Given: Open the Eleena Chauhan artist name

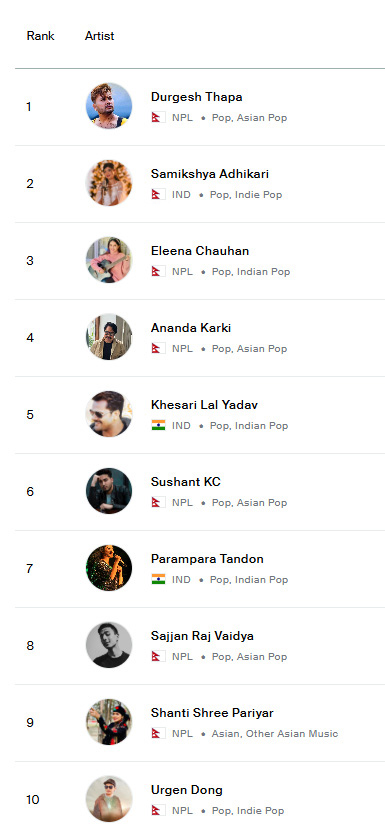Looking at the screenshot, I should coord(200,251).
